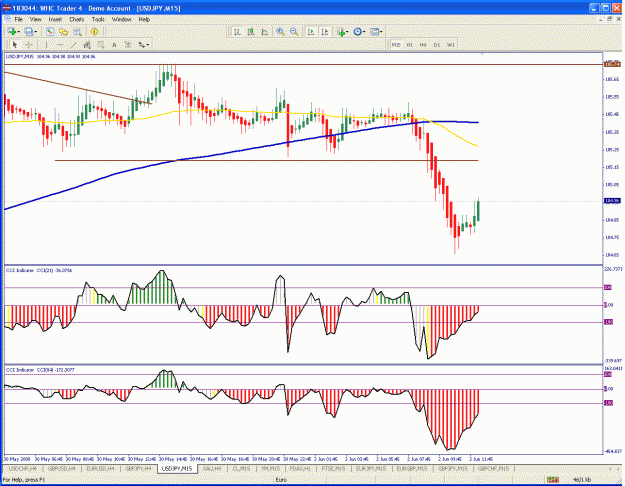Open Navigator panel folder-star icon

(63, 32)
